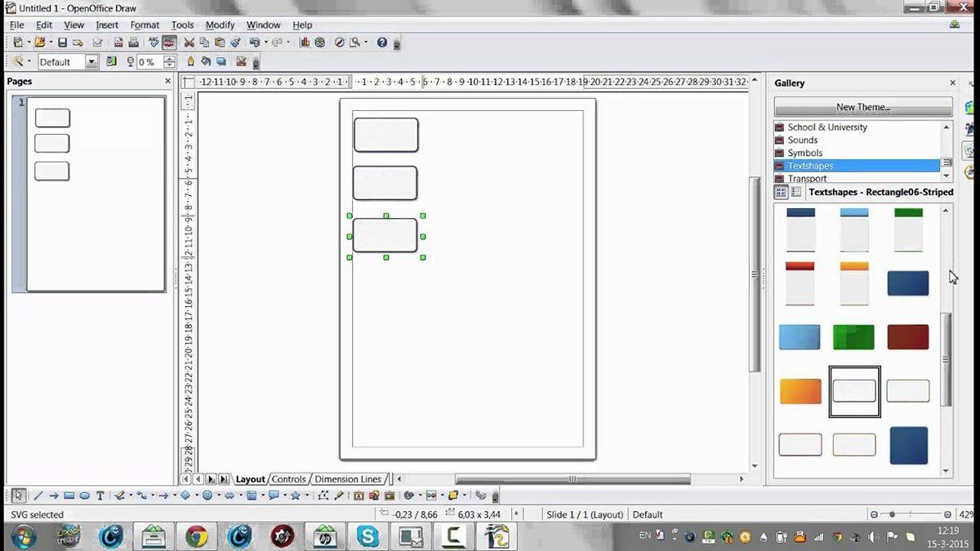This screenshot has height=551, width=980.
Task: Toggle AutoSpellcheck on or off
Action: pos(170,42)
